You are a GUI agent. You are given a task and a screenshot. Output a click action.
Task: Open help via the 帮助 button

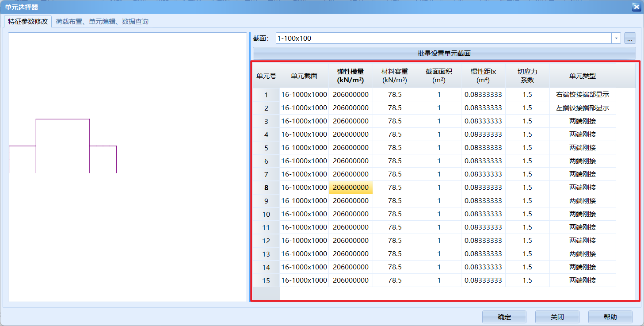pos(610,317)
